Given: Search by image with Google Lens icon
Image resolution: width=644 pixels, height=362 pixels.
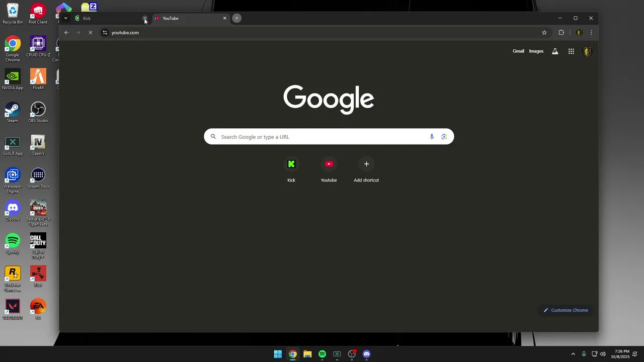Looking at the screenshot, I should click(444, 137).
